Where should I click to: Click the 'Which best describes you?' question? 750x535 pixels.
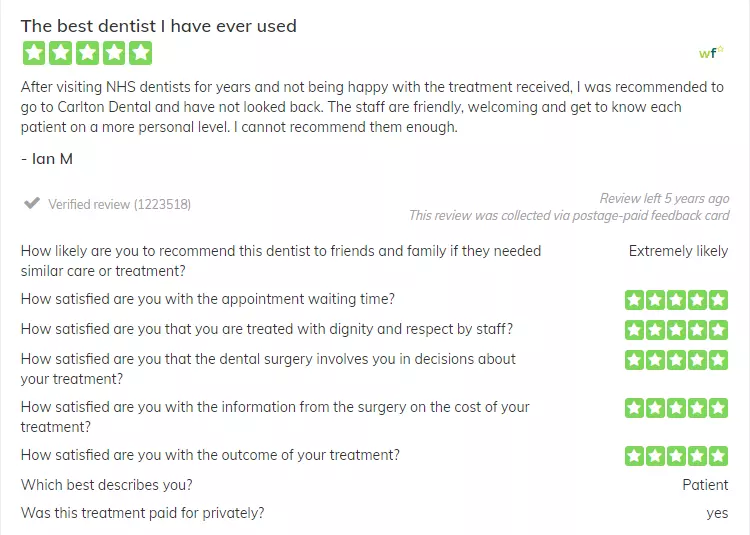[x=107, y=485]
